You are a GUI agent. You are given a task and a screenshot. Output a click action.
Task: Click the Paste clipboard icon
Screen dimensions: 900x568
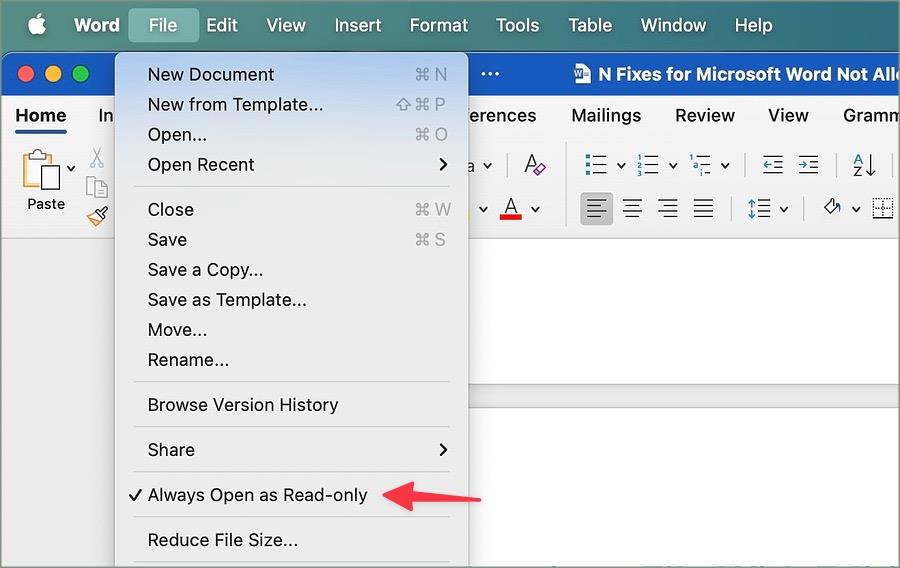pos(41,170)
